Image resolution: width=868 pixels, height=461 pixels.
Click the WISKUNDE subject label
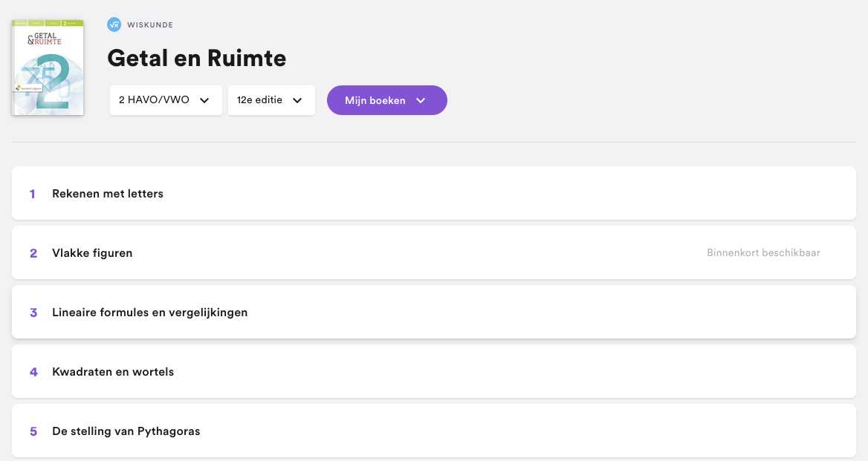(x=150, y=25)
